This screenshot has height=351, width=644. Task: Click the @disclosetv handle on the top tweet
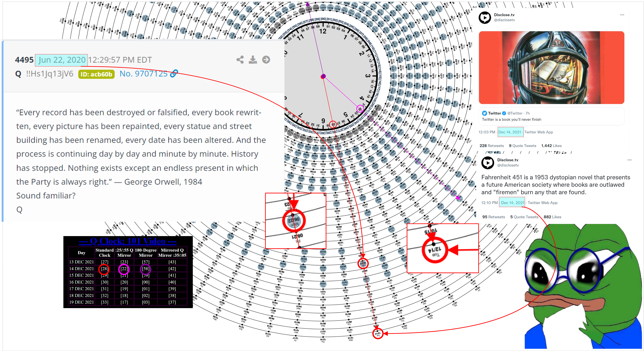pyautogui.click(x=504, y=20)
